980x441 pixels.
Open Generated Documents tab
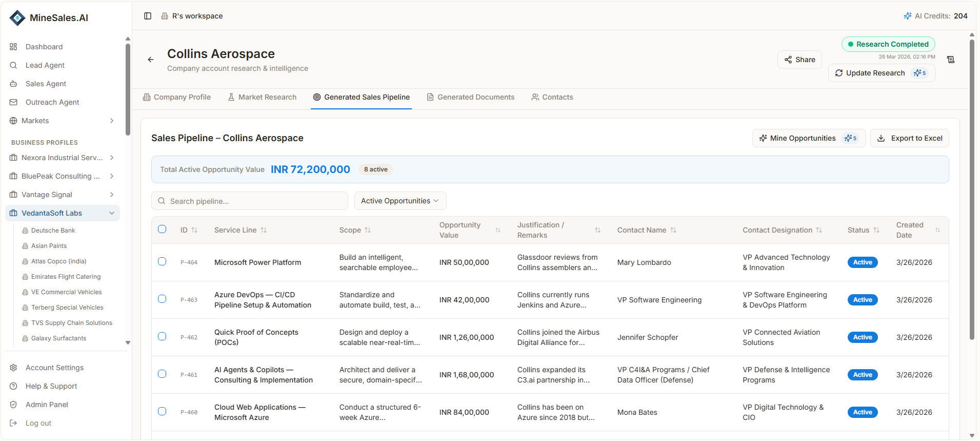pos(471,97)
